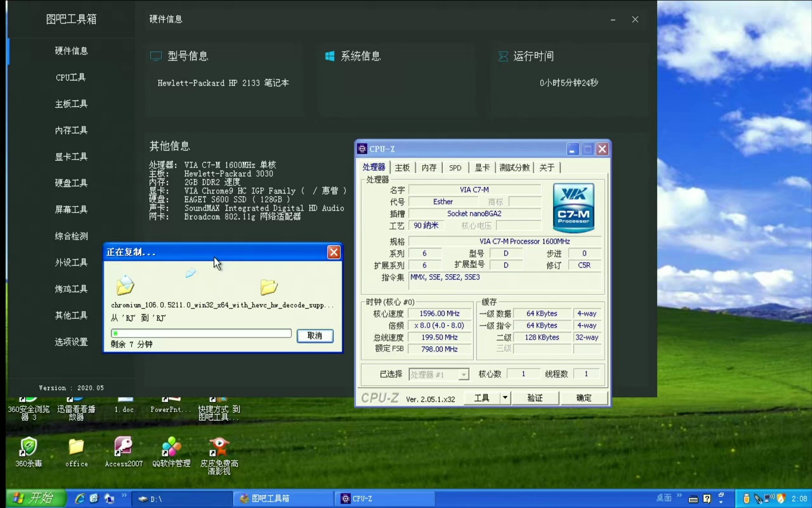This screenshot has height=508, width=812.
Task: Open 快捷方式 到 图吧工具 desktop shortcut
Action: [x=219, y=409]
